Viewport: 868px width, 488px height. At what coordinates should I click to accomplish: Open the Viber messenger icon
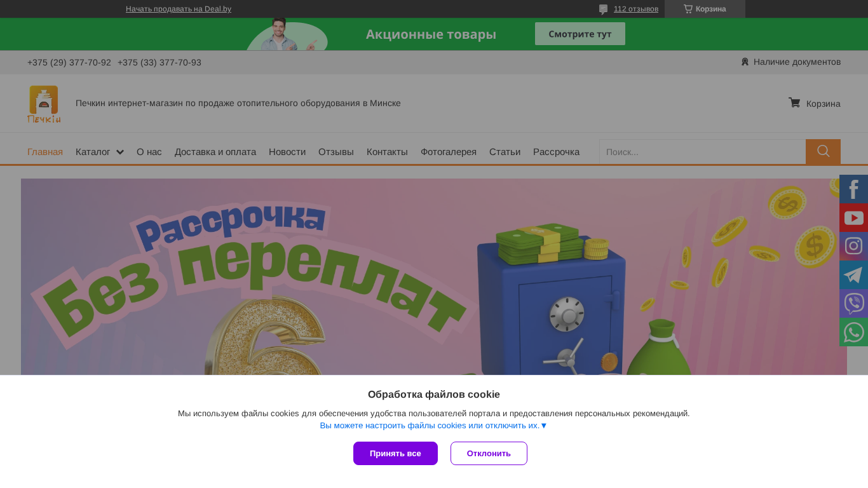tap(853, 303)
